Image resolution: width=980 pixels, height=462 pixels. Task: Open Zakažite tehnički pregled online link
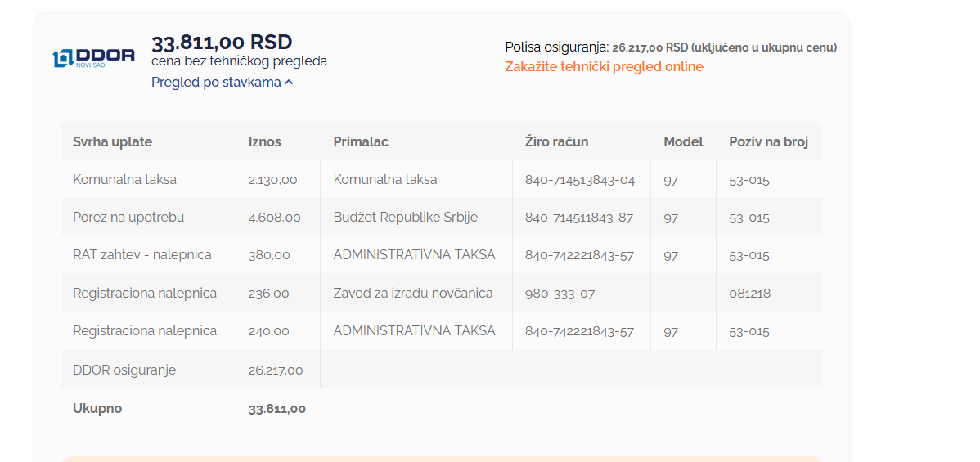(604, 67)
